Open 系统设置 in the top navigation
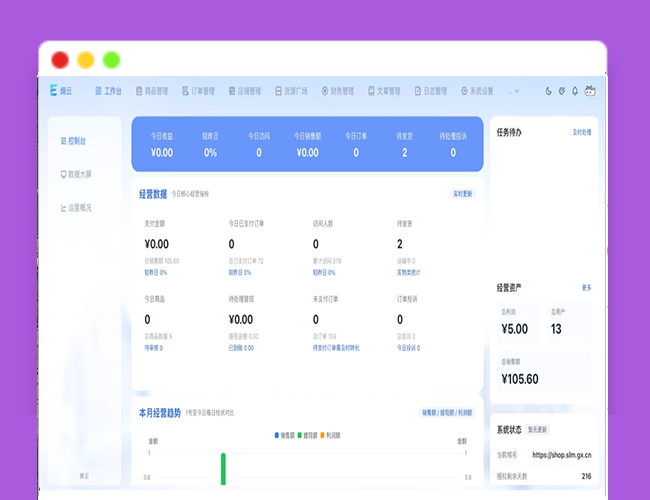The width and height of the screenshot is (650, 500). pos(477,91)
